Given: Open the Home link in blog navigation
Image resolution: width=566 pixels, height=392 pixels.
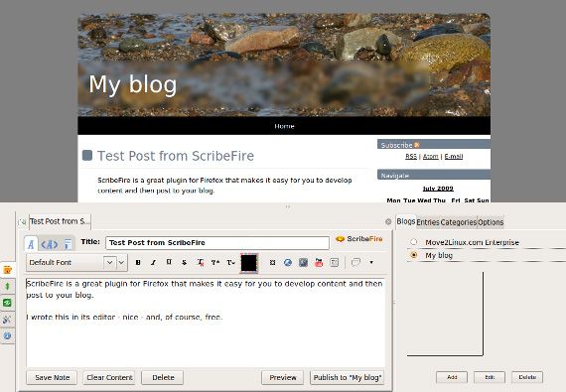Looking at the screenshot, I should point(284,126).
